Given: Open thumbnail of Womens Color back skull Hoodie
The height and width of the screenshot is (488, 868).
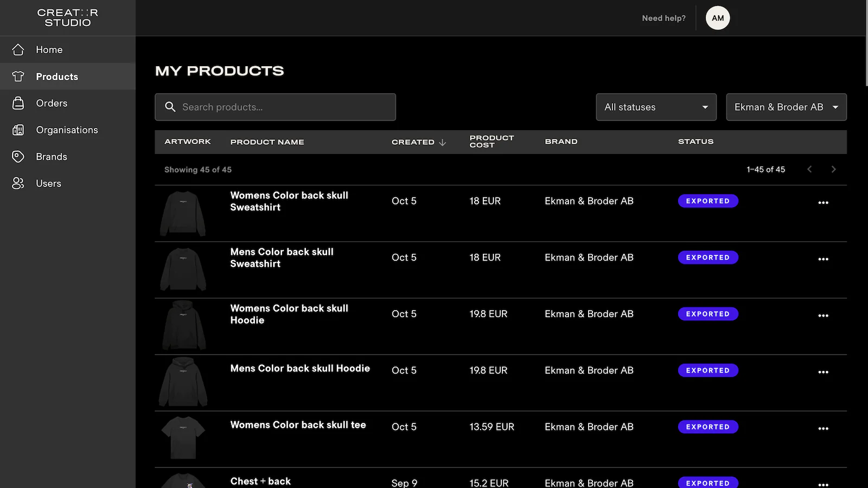Looking at the screenshot, I should (x=183, y=325).
